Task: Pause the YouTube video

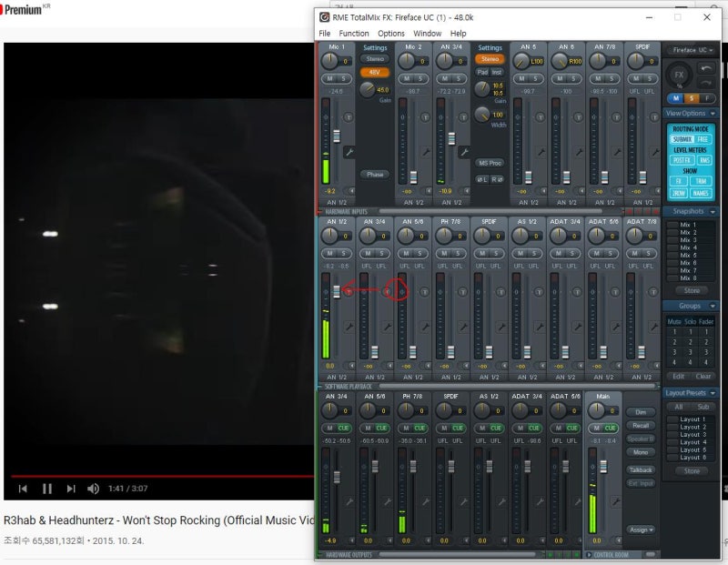Action: (x=47, y=489)
